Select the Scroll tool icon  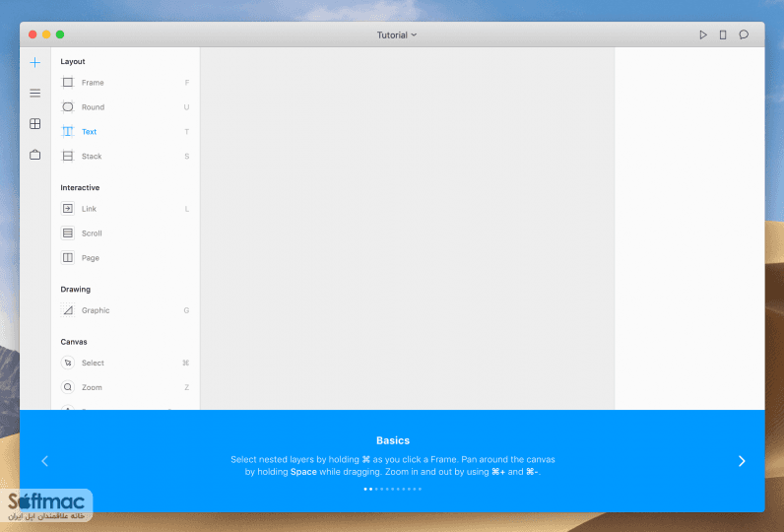[68, 233]
